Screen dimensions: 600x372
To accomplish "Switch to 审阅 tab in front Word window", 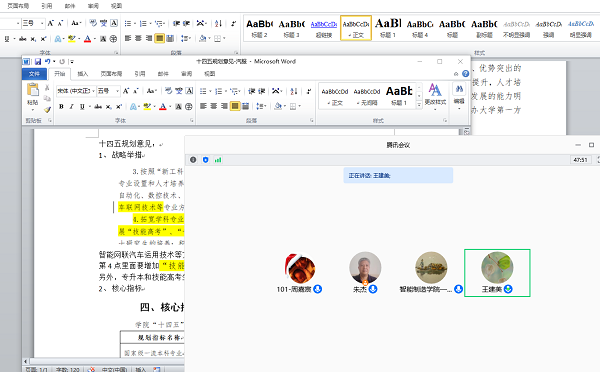I will 186,73.
